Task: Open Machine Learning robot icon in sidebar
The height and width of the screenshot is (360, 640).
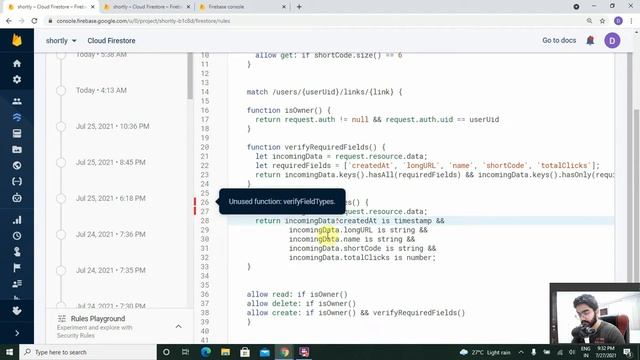Action: tap(17, 198)
